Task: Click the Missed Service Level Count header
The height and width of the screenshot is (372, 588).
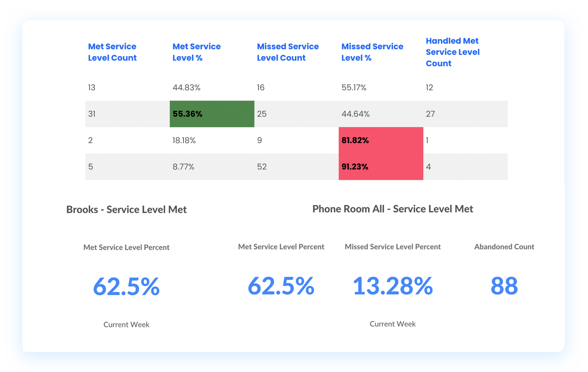Action: pos(288,52)
